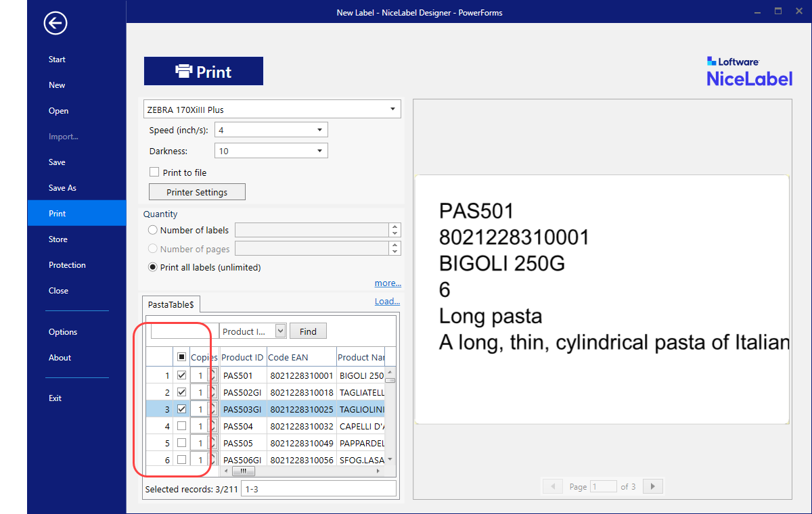812x514 pixels.
Task: Open Options in the sidebar
Action: pos(63,332)
